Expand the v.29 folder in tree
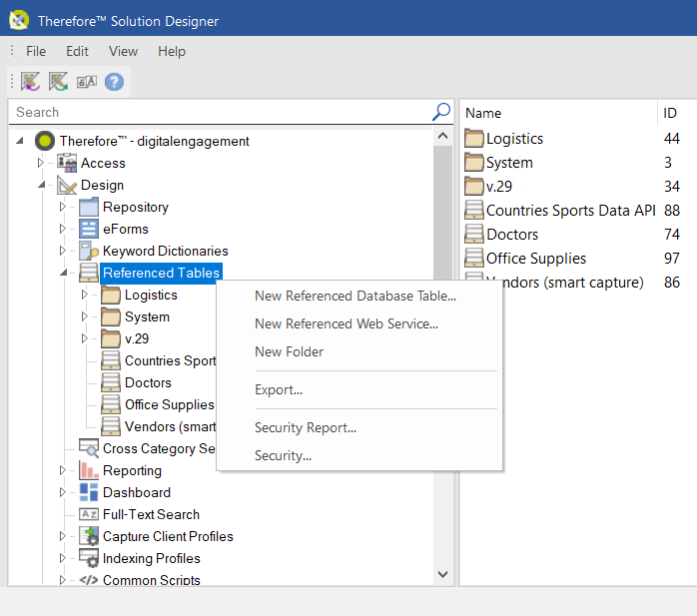The height and width of the screenshot is (616, 697). [85, 338]
